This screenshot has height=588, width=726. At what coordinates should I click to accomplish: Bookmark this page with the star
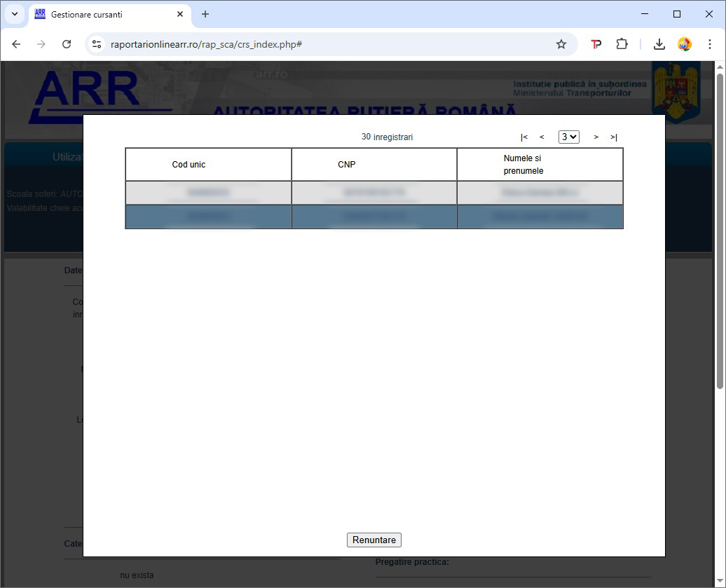[561, 44]
